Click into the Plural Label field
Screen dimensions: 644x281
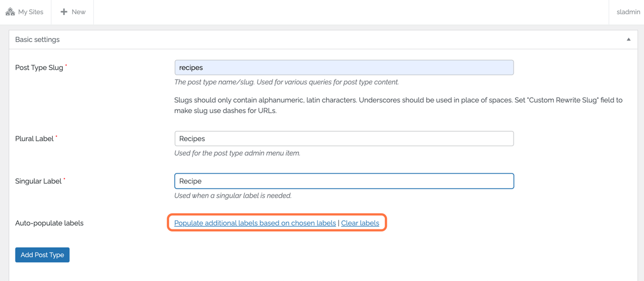(344, 139)
